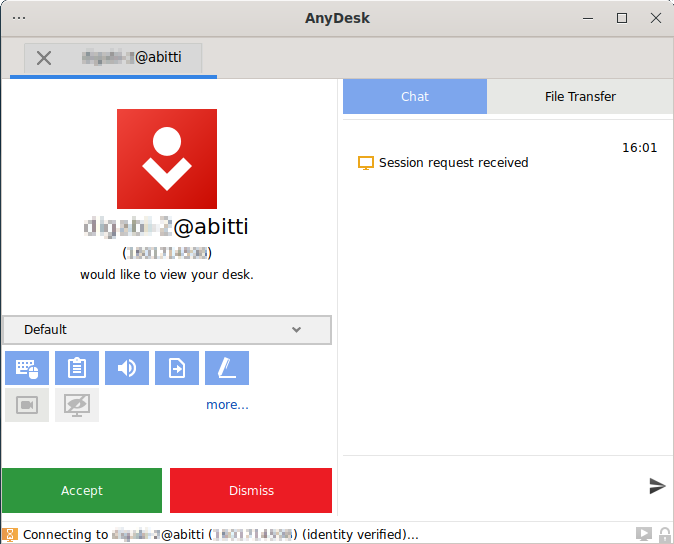Toggle clipboard access permission
The image size is (674, 544).
tap(77, 368)
